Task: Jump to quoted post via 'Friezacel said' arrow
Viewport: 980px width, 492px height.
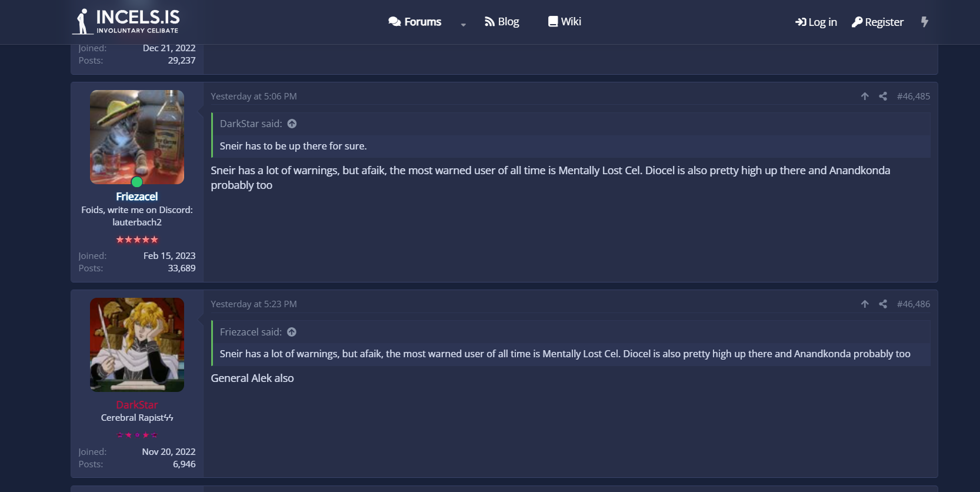Action: [x=292, y=332]
